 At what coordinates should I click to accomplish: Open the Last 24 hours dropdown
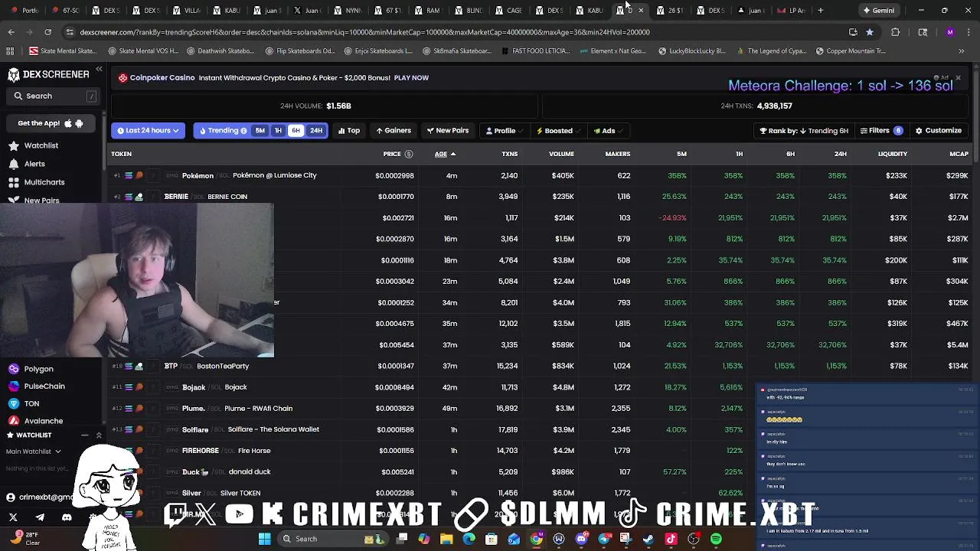148,131
